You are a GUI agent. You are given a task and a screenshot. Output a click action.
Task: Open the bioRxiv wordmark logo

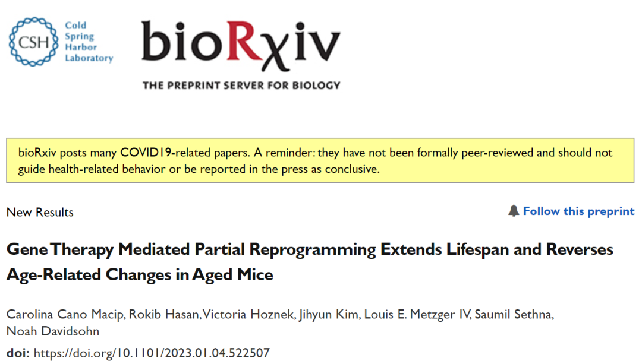click(241, 46)
